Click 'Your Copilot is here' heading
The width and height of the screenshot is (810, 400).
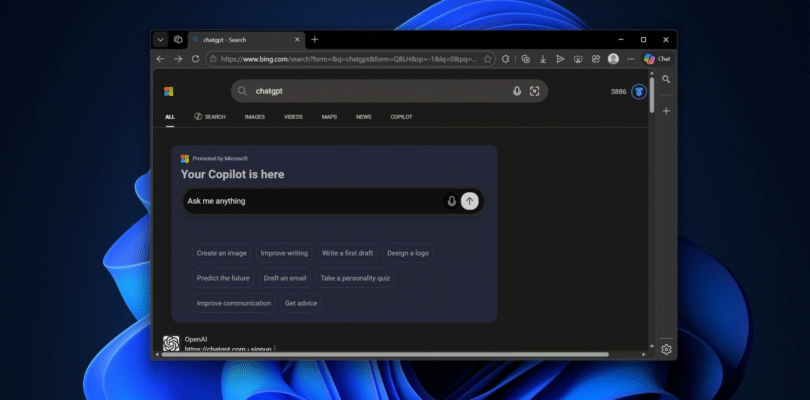coord(232,175)
